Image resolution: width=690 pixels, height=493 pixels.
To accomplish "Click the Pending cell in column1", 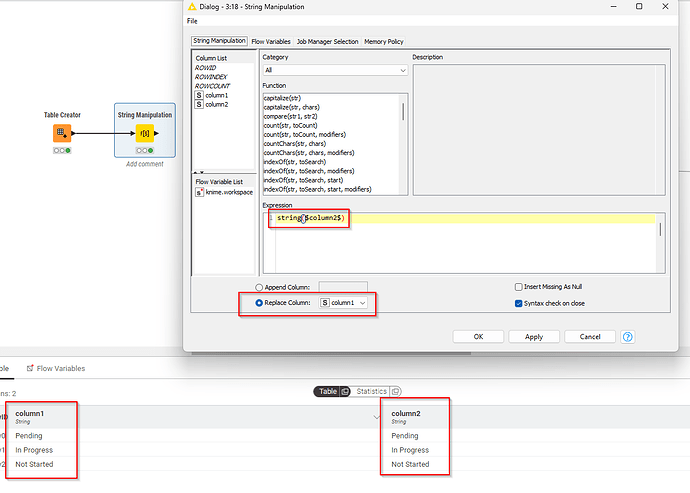I will 29,436.
